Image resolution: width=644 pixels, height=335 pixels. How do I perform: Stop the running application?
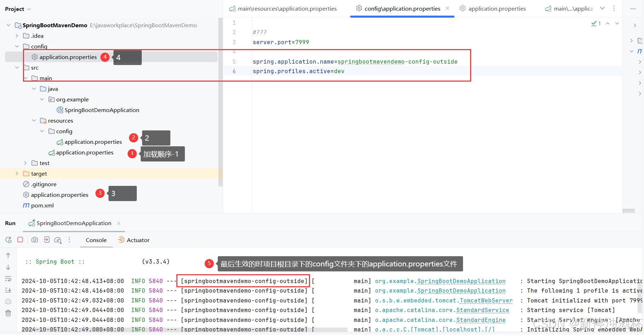(20, 240)
